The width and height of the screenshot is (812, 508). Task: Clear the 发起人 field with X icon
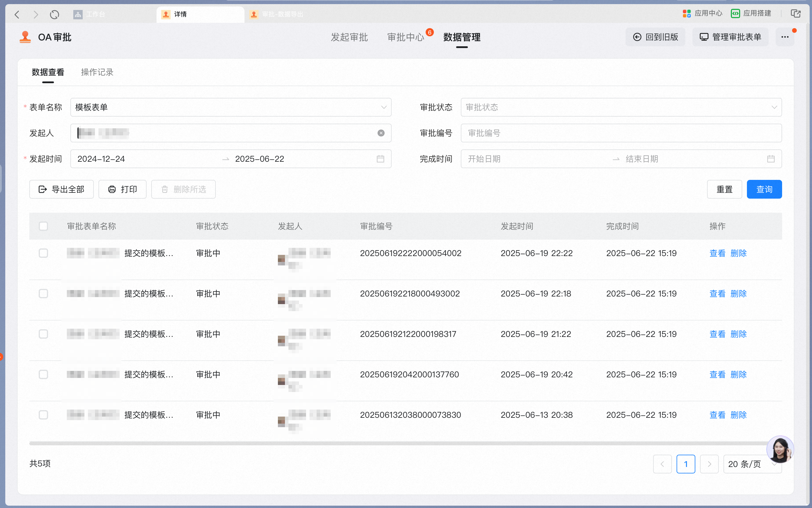click(x=381, y=133)
